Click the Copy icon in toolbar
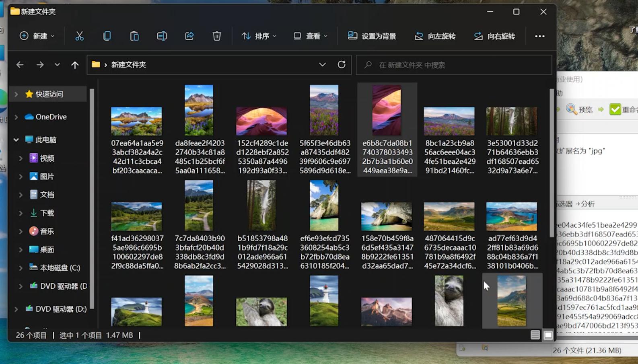This screenshot has width=638, height=364. [x=107, y=36]
